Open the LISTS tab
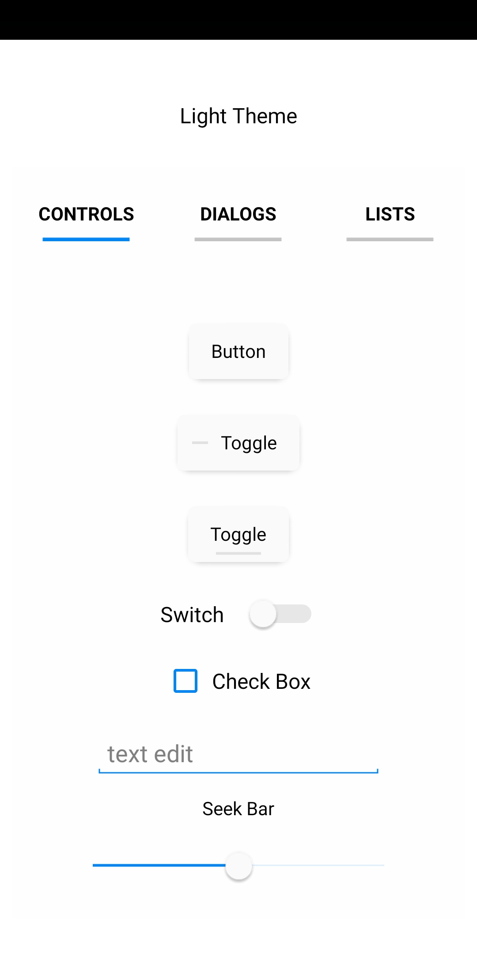477x980 pixels. point(390,215)
